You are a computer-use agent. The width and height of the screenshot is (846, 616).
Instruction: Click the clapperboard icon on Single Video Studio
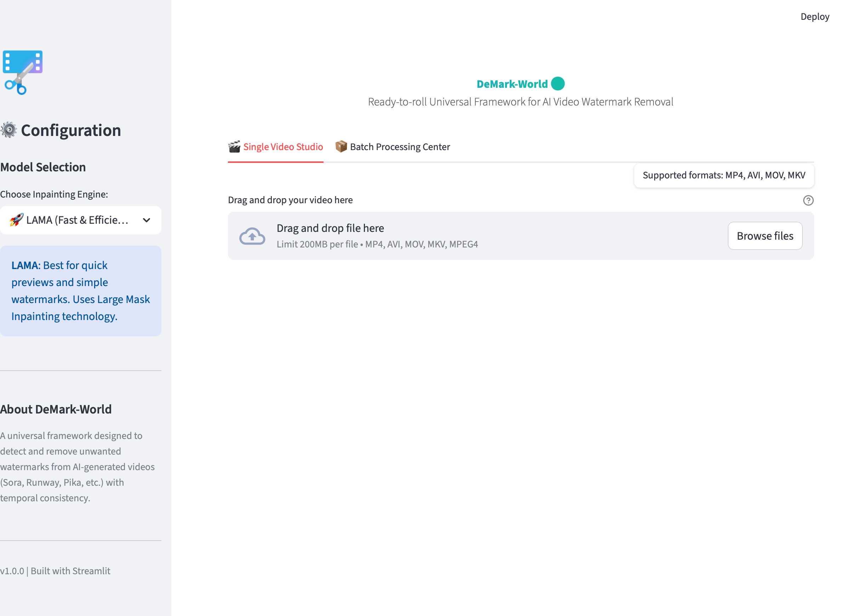click(234, 147)
